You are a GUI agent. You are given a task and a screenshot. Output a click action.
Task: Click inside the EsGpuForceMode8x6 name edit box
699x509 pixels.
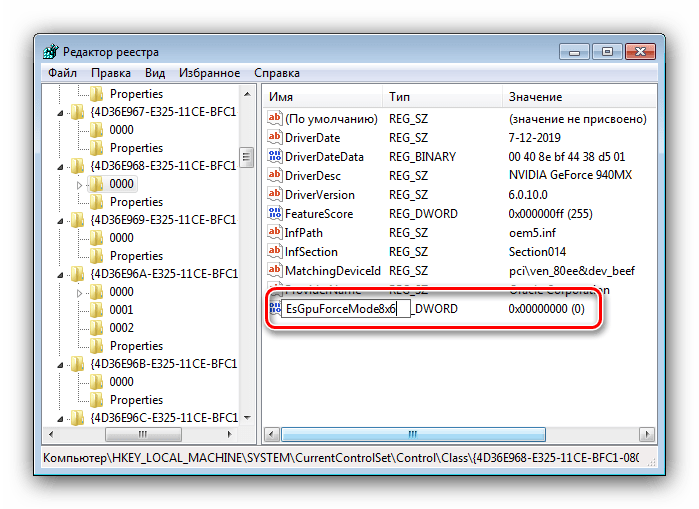(x=346, y=309)
